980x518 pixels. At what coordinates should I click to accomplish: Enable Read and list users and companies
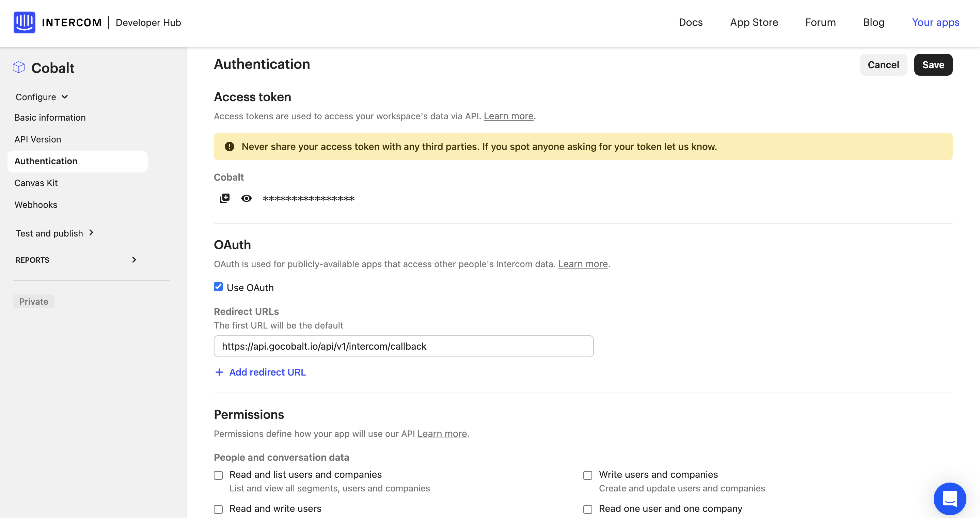tap(218, 475)
